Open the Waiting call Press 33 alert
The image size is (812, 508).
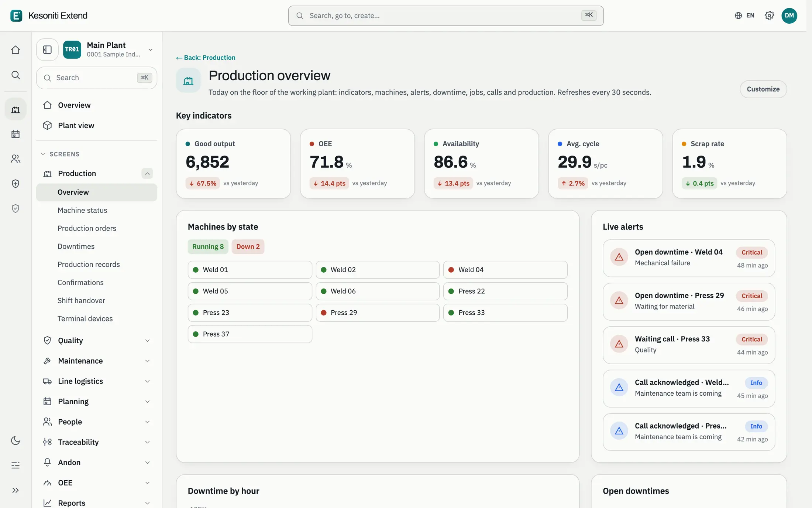pyautogui.click(x=689, y=345)
